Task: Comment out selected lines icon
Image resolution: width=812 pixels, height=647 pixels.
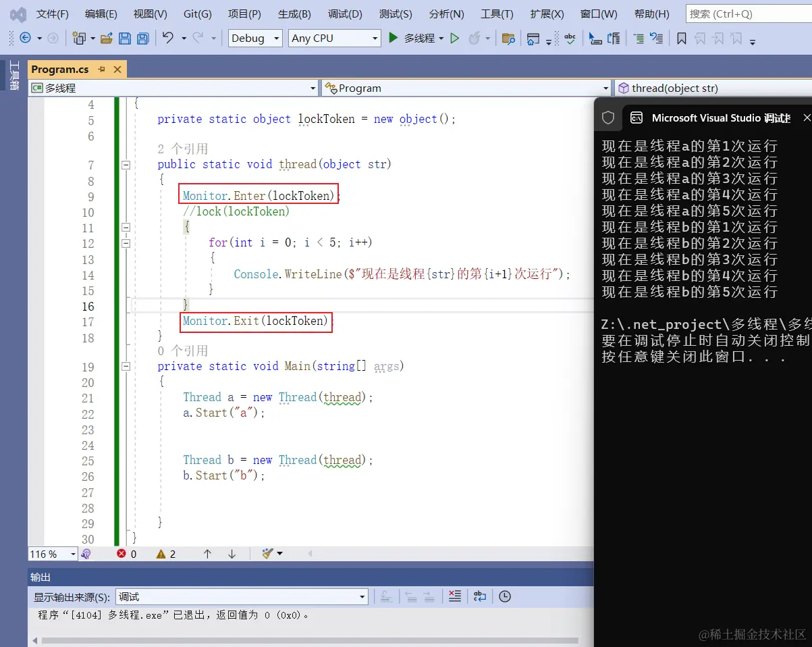Action: [639, 38]
